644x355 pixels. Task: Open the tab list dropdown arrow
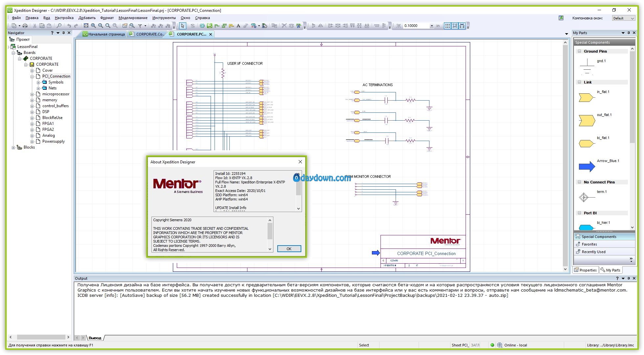(566, 34)
